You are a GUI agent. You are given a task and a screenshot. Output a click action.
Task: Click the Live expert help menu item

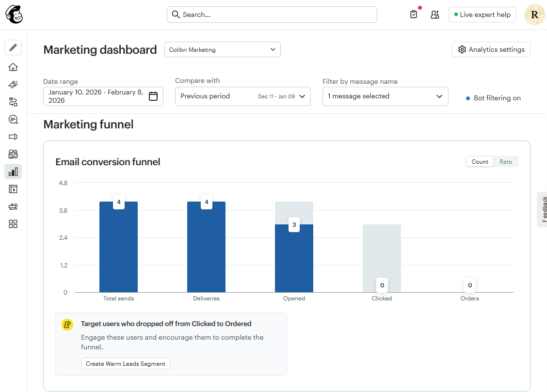(x=482, y=14)
